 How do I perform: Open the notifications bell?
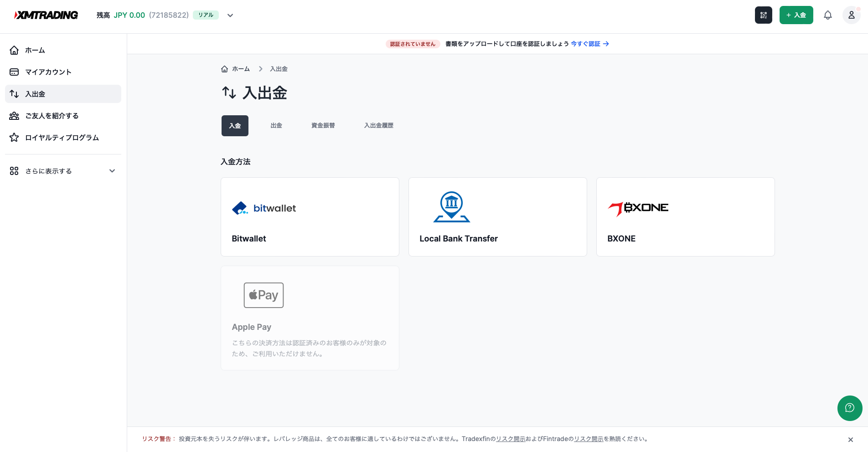click(828, 15)
